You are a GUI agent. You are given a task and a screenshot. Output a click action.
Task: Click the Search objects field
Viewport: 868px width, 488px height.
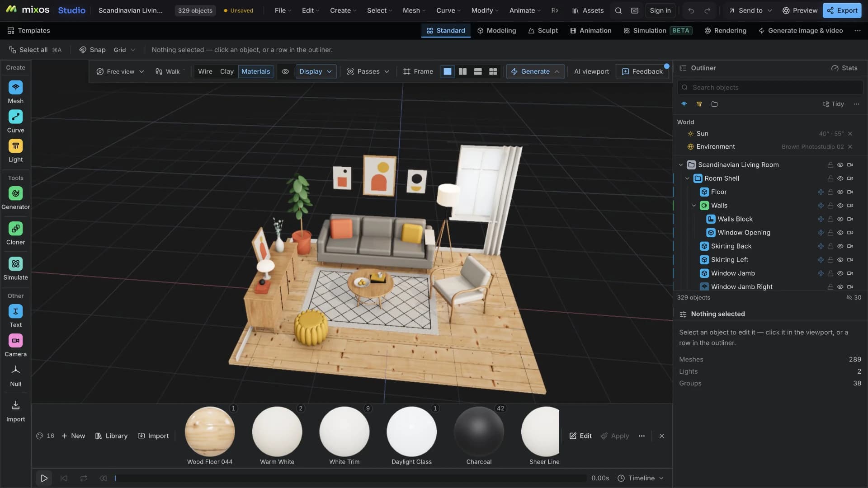point(770,88)
